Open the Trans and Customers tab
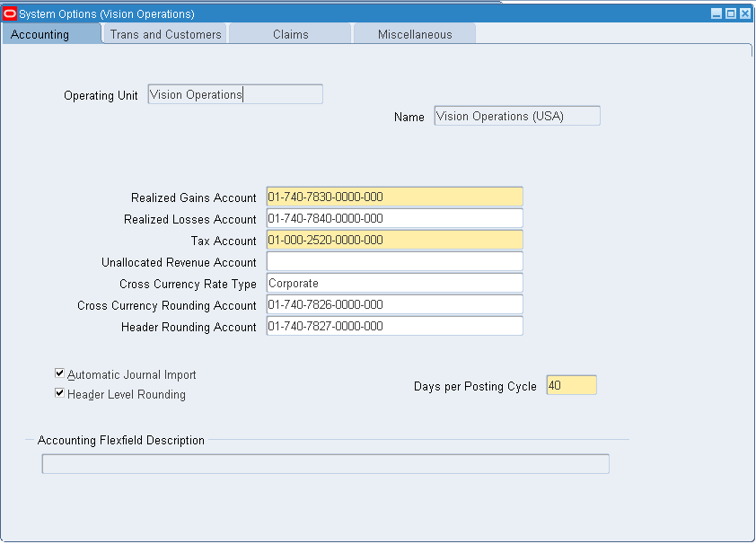The width and height of the screenshot is (756, 544). pos(165,34)
